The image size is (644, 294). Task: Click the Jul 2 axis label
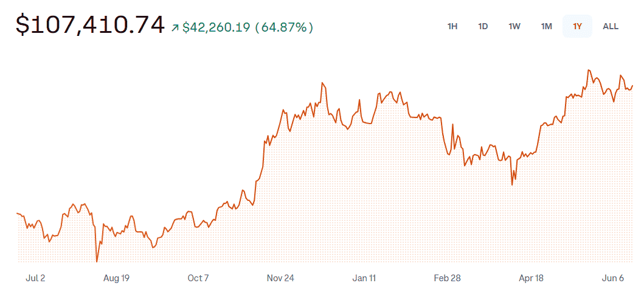pos(35,278)
